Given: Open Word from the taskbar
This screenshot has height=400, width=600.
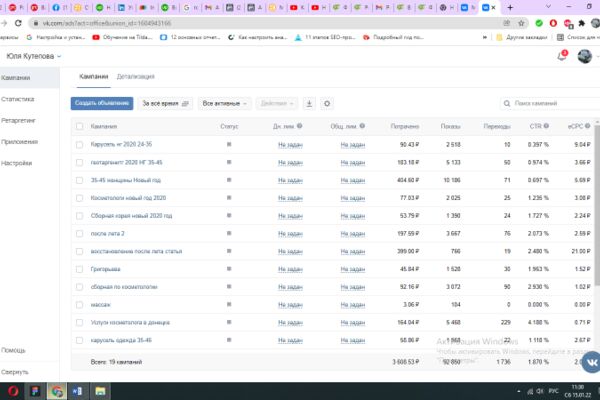Looking at the screenshot, I should pyautogui.click(x=77, y=391).
